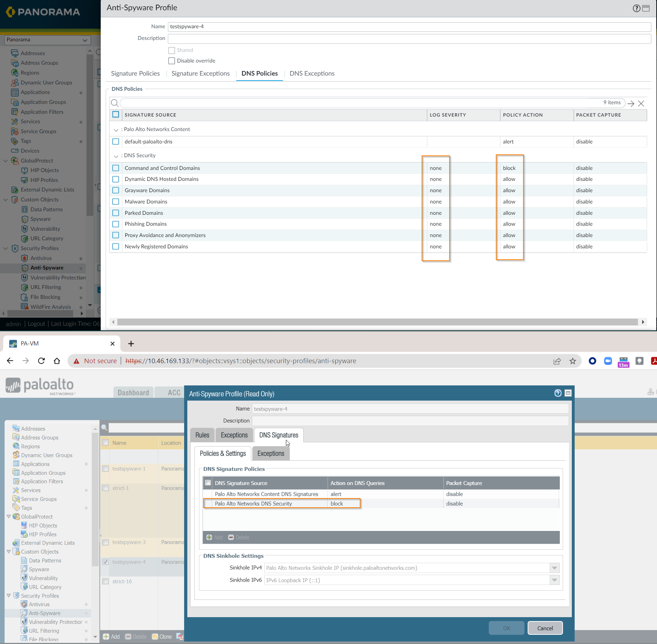The width and height of the screenshot is (657, 644).
Task: Open a new browser tab with plus icon
Action: click(x=131, y=343)
